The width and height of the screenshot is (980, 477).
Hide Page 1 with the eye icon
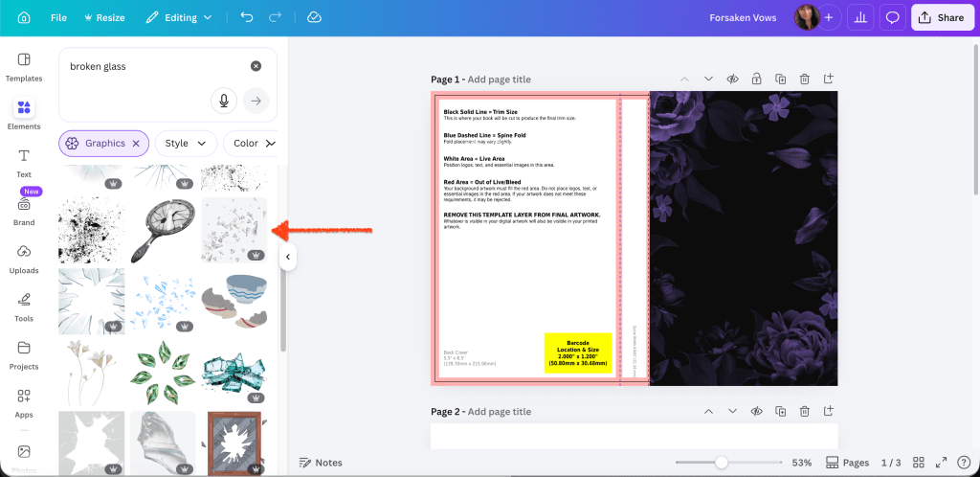tap(732, 79)
